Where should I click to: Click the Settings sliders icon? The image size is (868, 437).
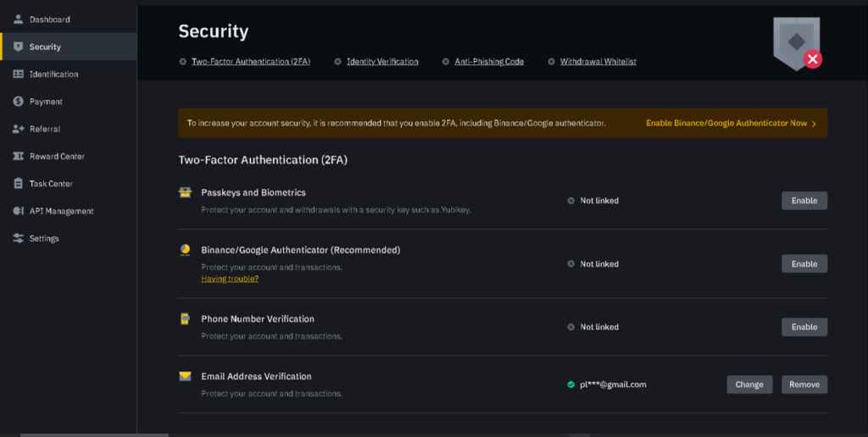click(x=19, y=239)
